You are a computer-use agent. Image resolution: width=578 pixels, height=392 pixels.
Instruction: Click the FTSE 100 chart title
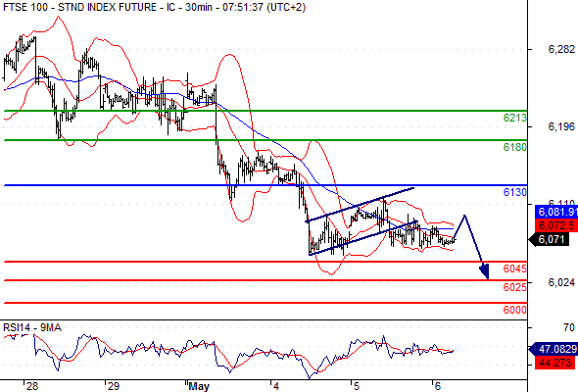tap(154, 7)
